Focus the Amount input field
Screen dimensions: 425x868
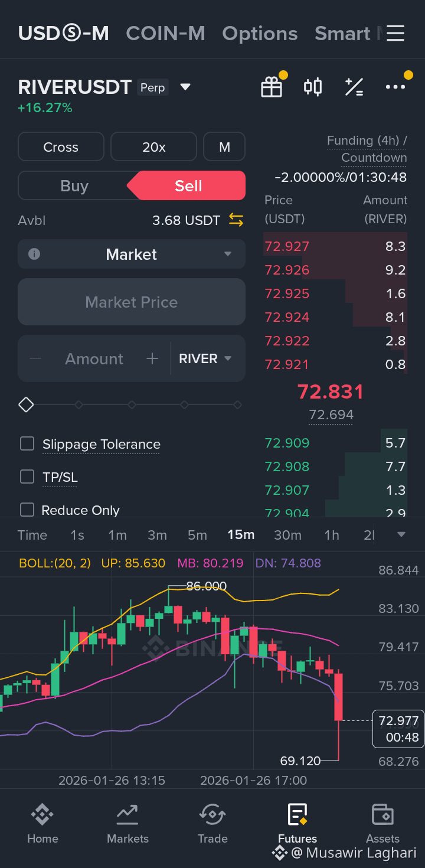click(94, 358)
